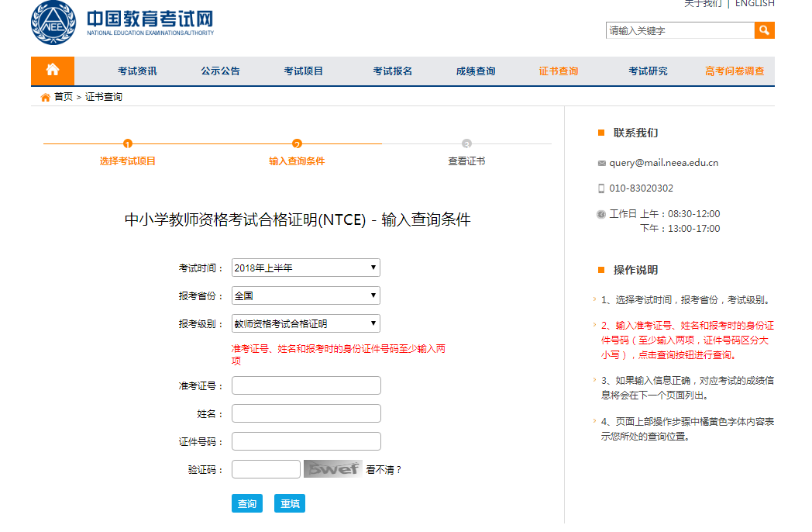Click the orange home icon in navigation bar
Image resolution: width=812 pixels, height=532 pixels.
coord(53,71)
